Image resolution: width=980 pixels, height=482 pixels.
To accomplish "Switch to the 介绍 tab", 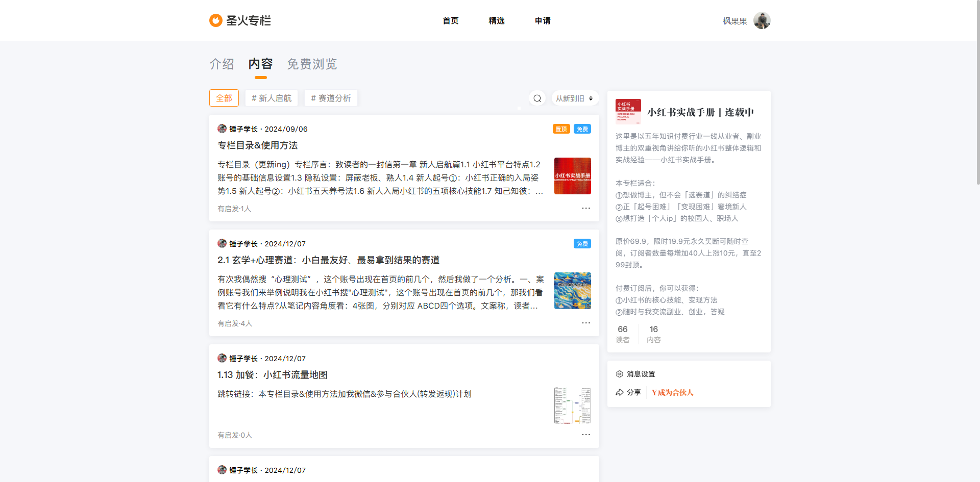I will (x=222, y=64).
